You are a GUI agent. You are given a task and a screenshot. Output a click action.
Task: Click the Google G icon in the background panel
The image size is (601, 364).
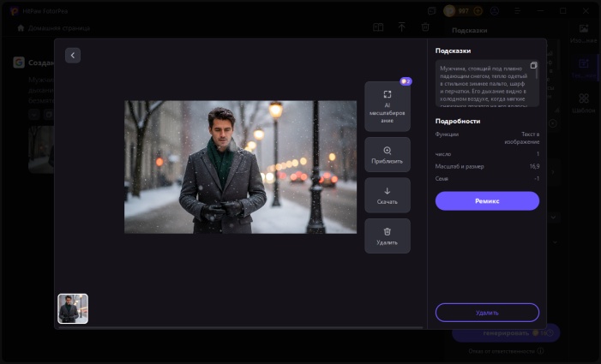pyautogui.click(x=19, y=63)
